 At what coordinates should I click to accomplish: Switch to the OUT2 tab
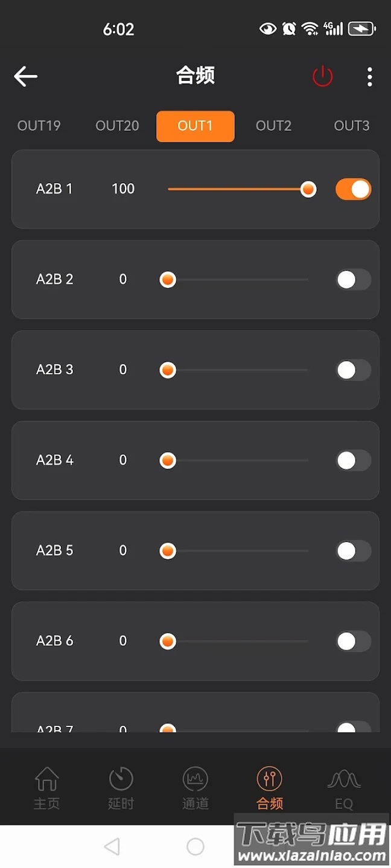tap(273, 126)
